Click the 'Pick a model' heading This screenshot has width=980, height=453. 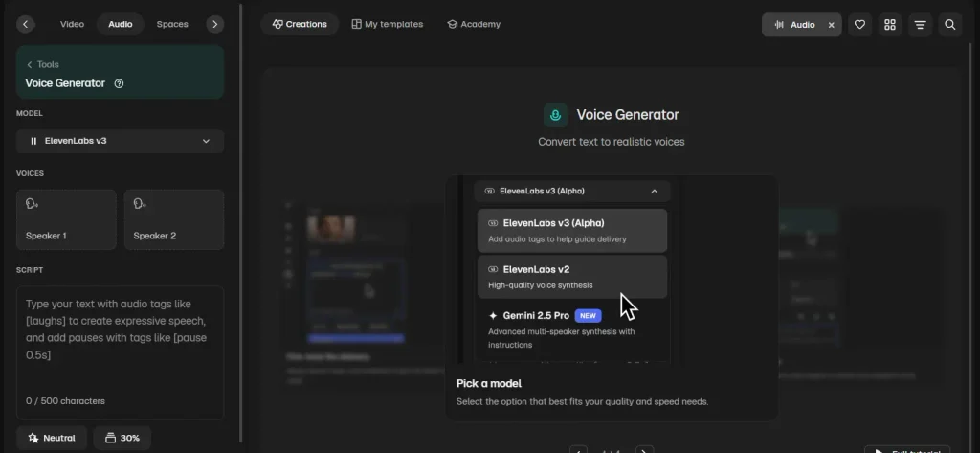[x=489, y=383]
